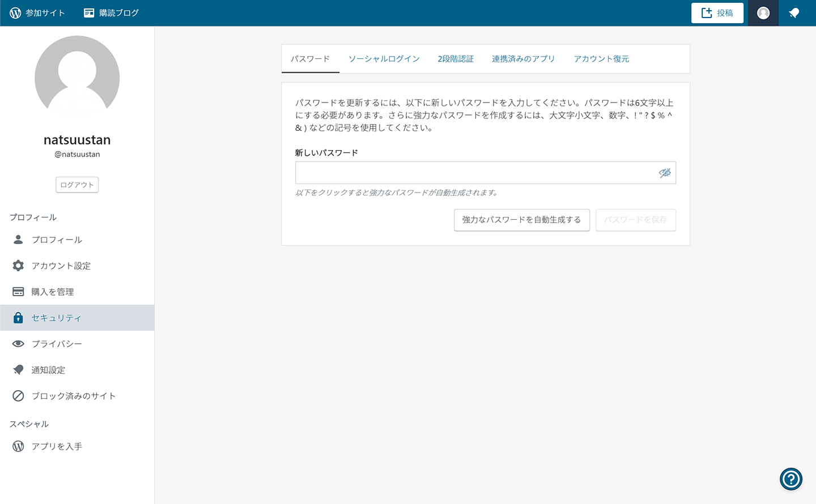This screenshot has width=816, height=504.
Task: Select the パスワード tab
Action: pyautogui.click(x=311, y=59)
